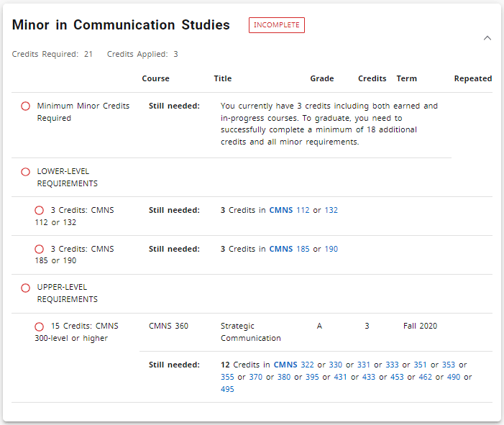Open the course link 431
Image resolution: width=504 pixels, height=425 pixels.
[340, 378]
